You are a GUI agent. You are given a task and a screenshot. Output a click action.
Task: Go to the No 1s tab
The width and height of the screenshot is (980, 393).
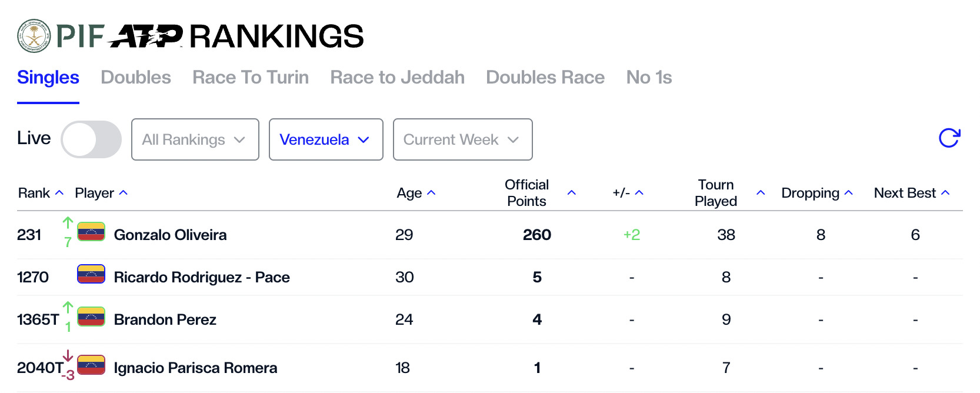tap(649, 77)
